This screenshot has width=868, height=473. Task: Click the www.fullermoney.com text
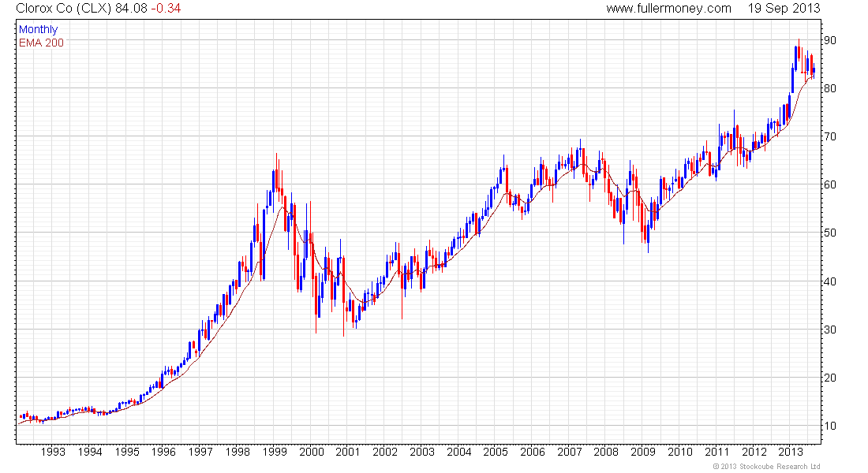coord(668,9)
